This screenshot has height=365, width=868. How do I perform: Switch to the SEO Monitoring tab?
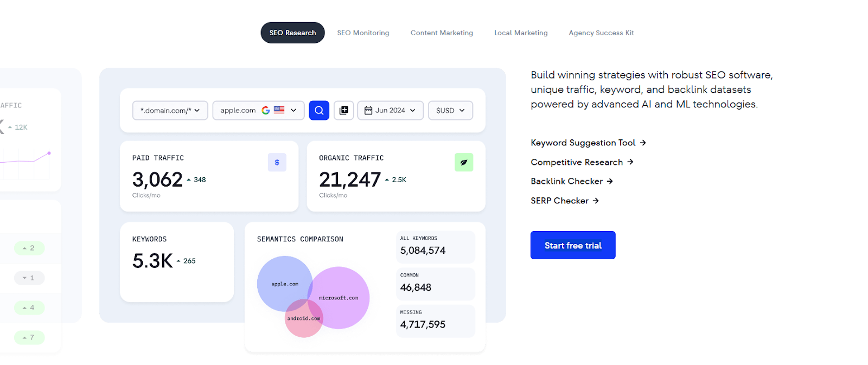click(363, 33)
